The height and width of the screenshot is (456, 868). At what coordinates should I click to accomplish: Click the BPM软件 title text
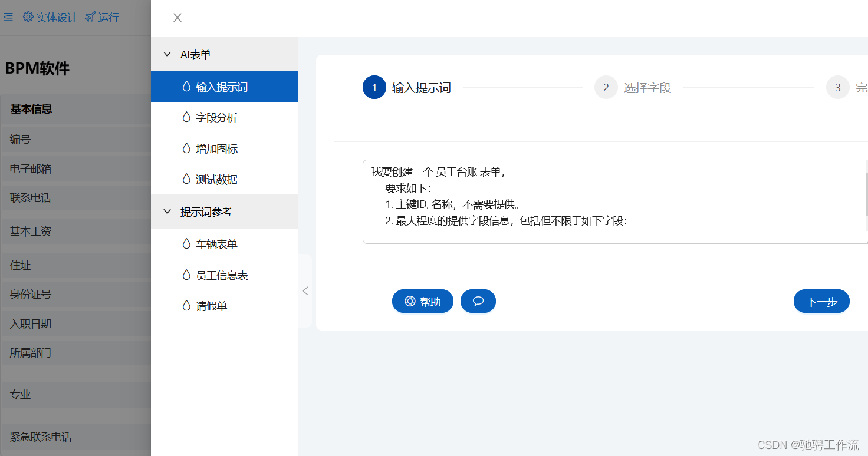pos(37,68)
